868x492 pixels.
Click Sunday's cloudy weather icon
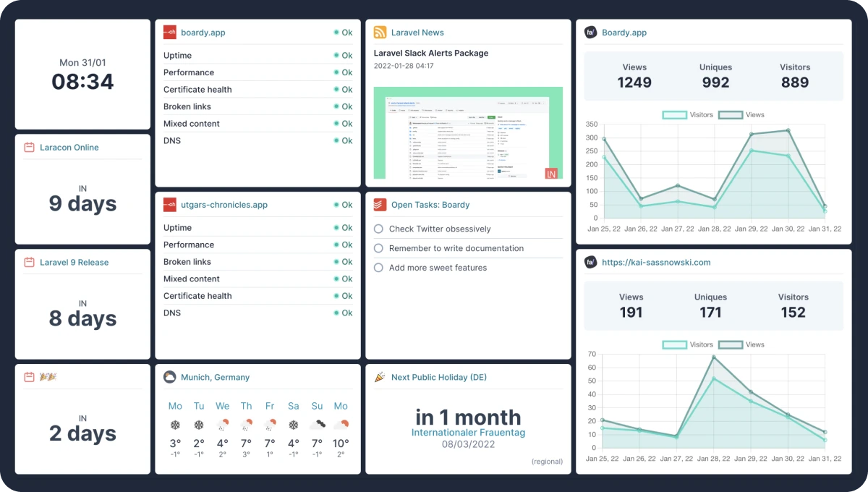(x=318, y=425)
